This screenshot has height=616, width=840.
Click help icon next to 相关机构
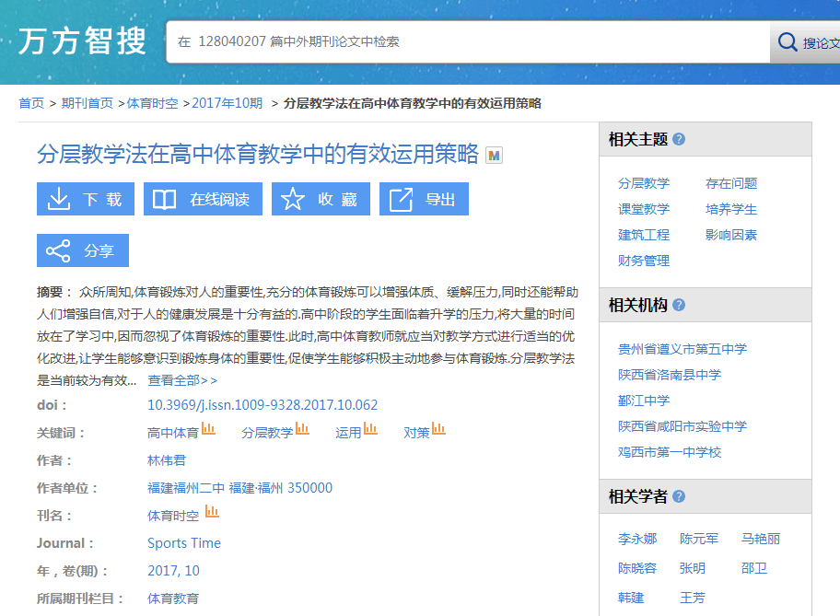pos(679,305)
